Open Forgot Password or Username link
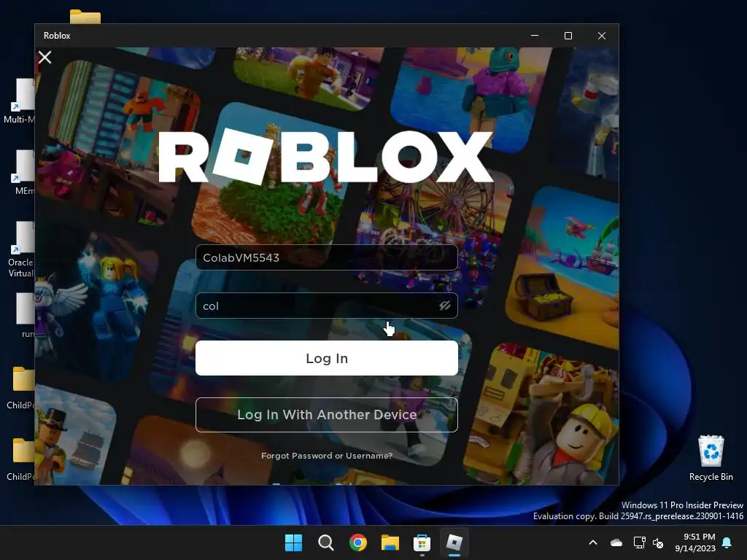 pos(326,456)
